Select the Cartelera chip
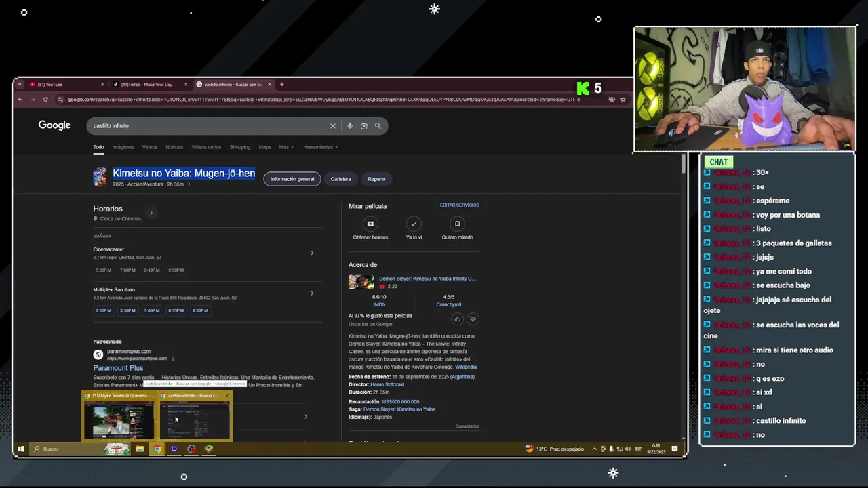Image resolution: width=868 pixels, height=488 pixels. pyautogui.click(x=341, y=179)
